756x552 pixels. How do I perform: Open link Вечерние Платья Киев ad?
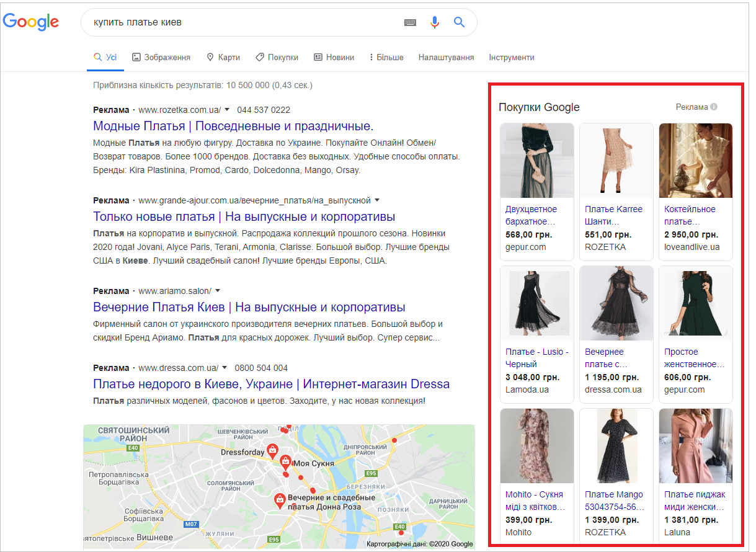(249, 307)
